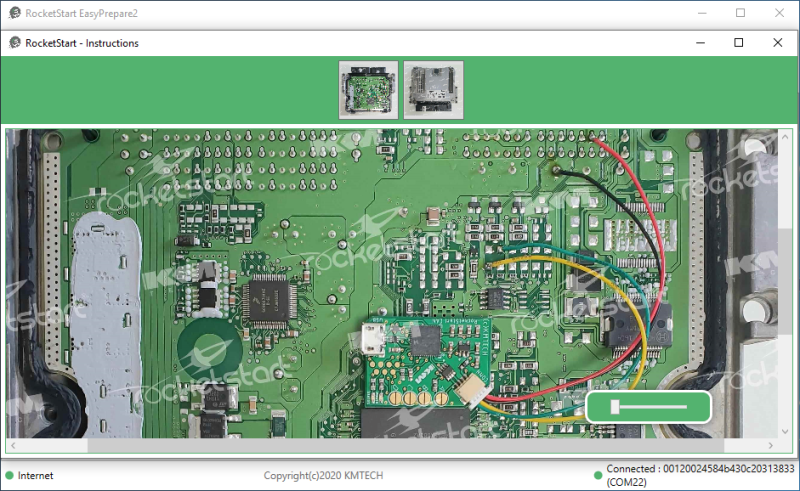Image resolution: width=800 pixels, height=491 pixels.
Task: Select the closed ECU housing thumbnail
Action: pyautogui.click(x=433, y=90)
